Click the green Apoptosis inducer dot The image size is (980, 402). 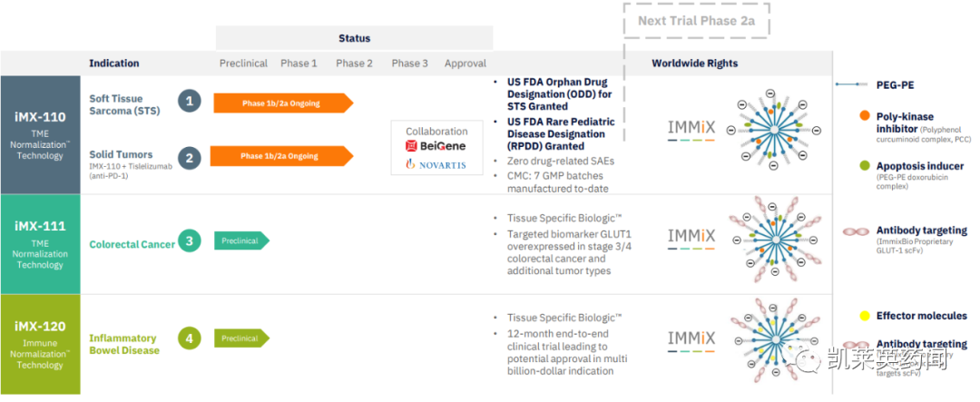click(864, 165)
